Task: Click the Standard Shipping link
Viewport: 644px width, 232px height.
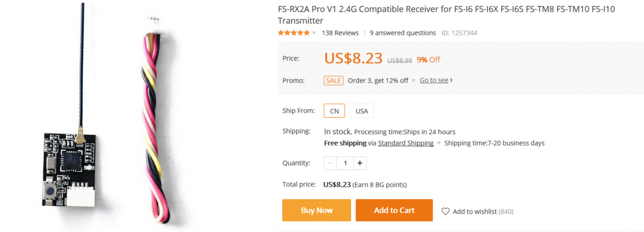Action: [x=406, y=143]
